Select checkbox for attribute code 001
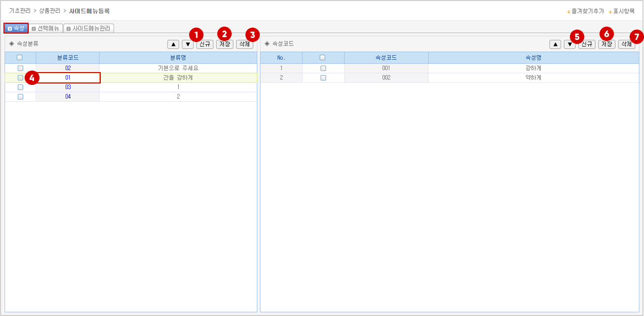The height and width of the screenshot is (316, 644). tap(323, 68)
